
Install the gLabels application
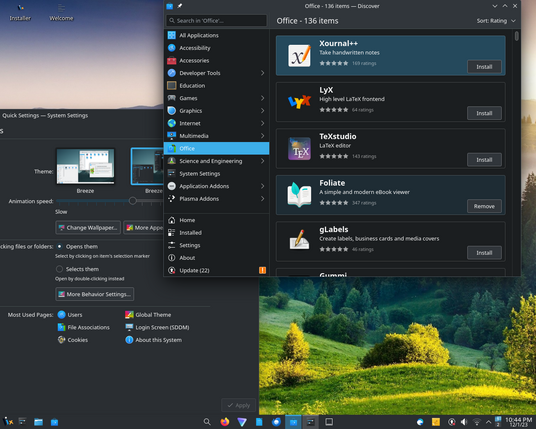coord(484,253)
